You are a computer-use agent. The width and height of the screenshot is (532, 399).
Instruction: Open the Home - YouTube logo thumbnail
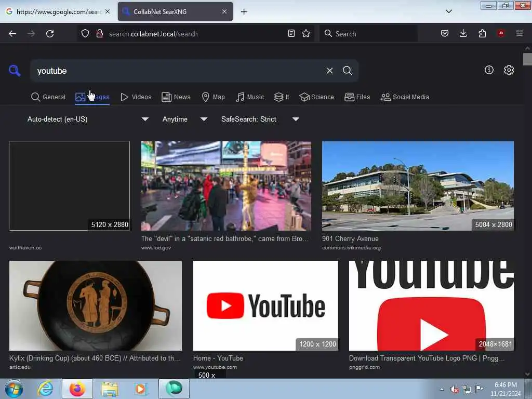tap(265, 305)
